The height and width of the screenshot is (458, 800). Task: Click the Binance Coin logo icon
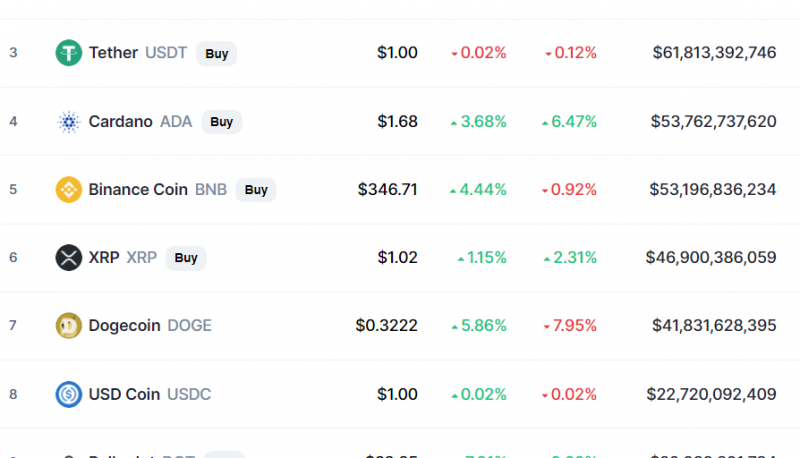pyautogui.click(x=68, y=190)
